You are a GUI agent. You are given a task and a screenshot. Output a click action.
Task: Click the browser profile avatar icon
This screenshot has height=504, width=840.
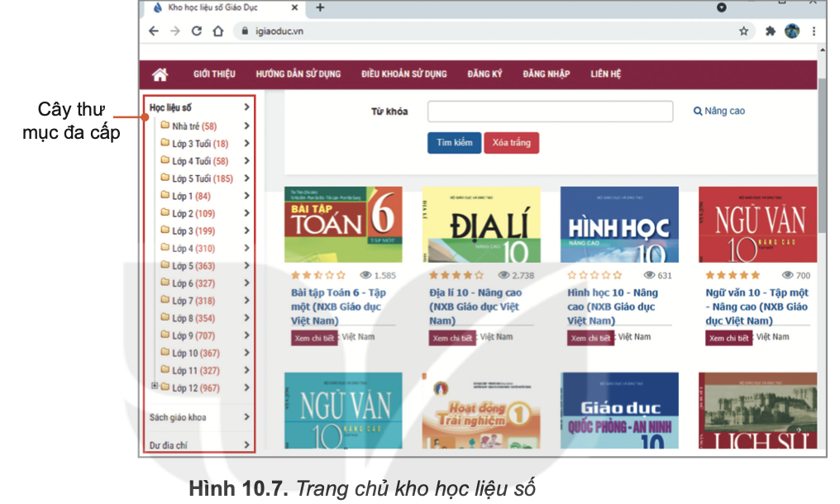coord(791,29)
